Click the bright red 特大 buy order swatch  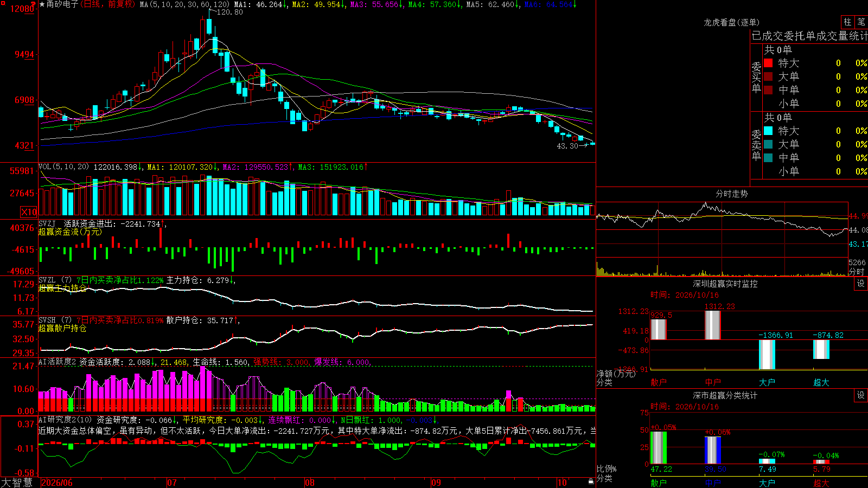point(768,63)
